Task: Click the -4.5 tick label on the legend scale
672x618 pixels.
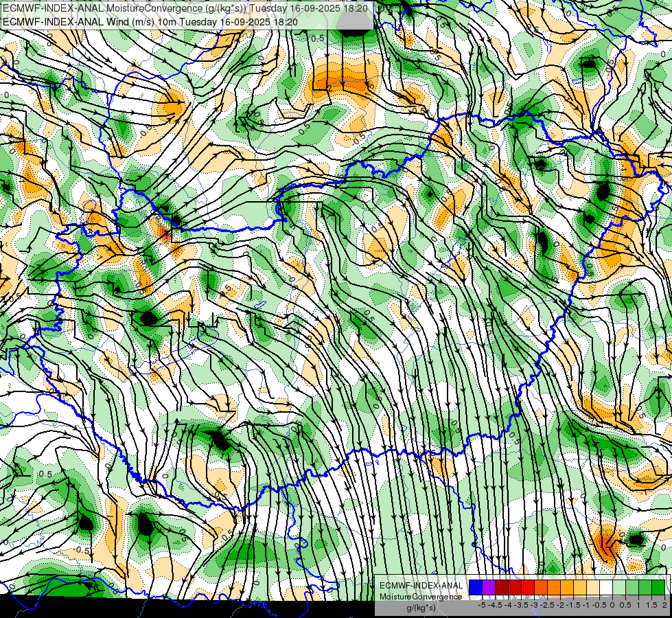Action: (x=495, y=605)
